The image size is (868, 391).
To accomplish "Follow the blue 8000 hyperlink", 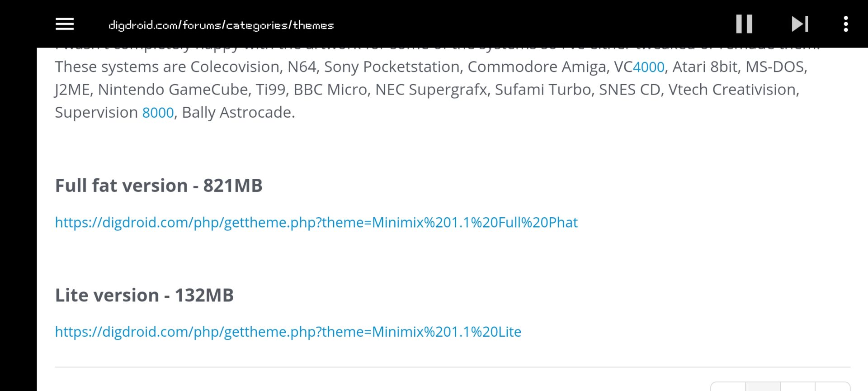I will tap(158, 112).
